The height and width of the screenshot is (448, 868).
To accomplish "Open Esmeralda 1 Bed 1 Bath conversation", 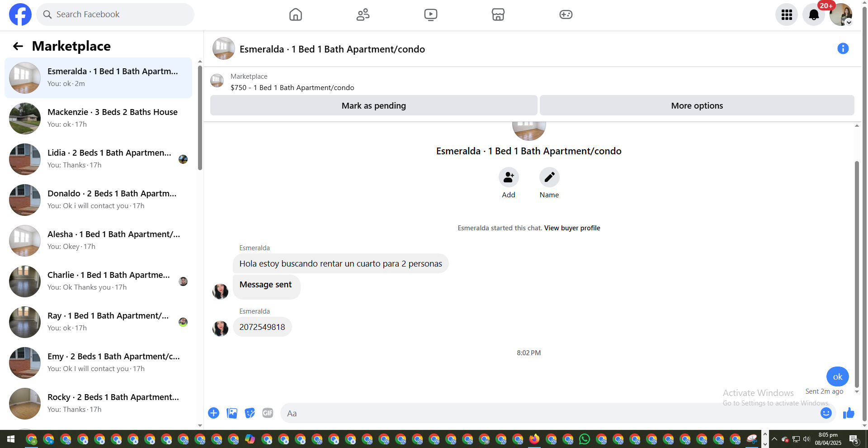I will (98, 78).
